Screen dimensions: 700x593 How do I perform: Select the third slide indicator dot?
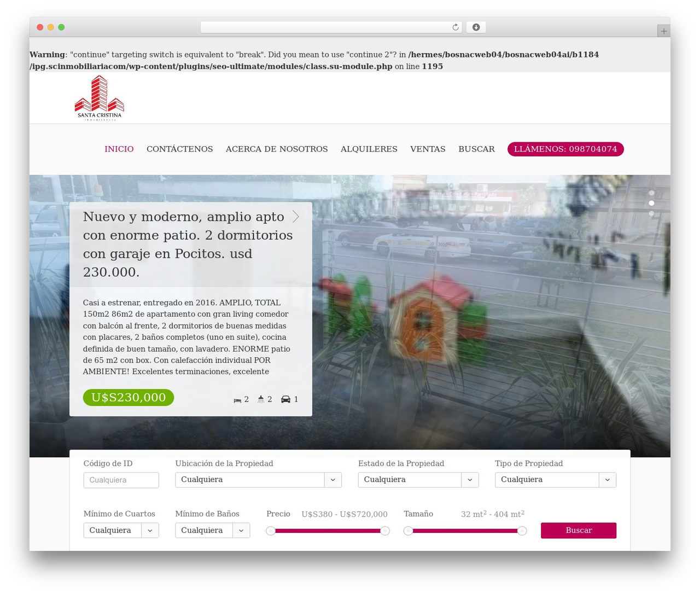click(651, 213)
